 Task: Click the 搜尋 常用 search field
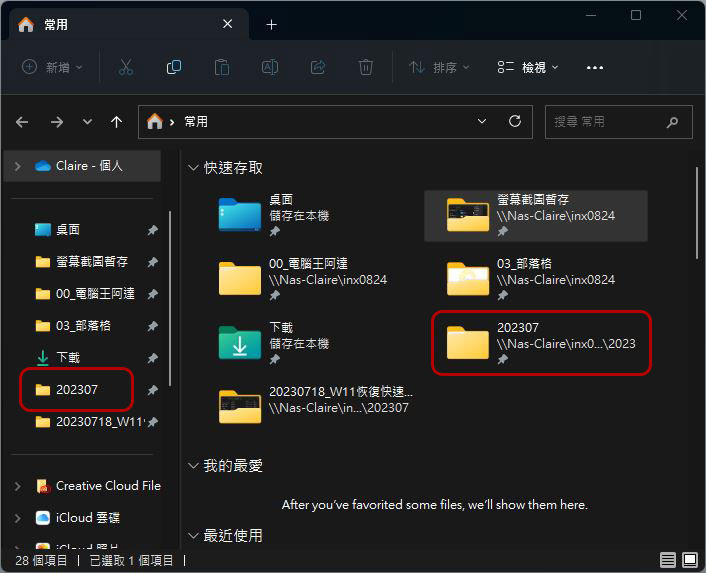pos(609,122)
